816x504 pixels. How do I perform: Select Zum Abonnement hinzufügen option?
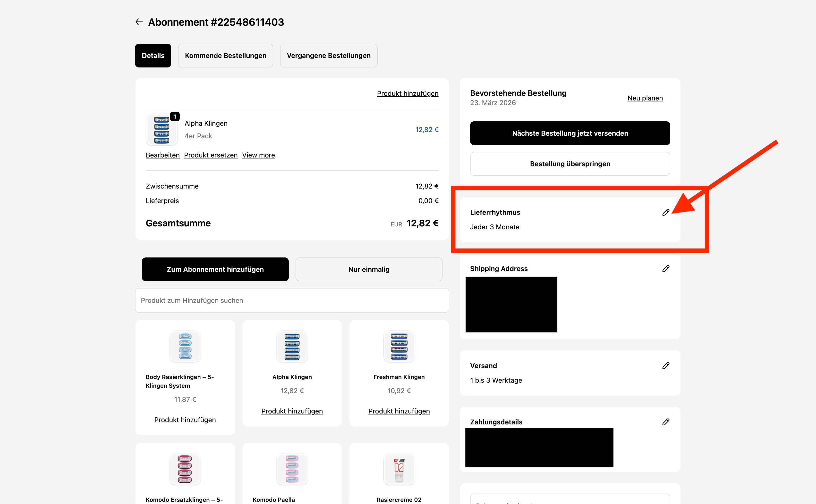[x=215, y=269]
